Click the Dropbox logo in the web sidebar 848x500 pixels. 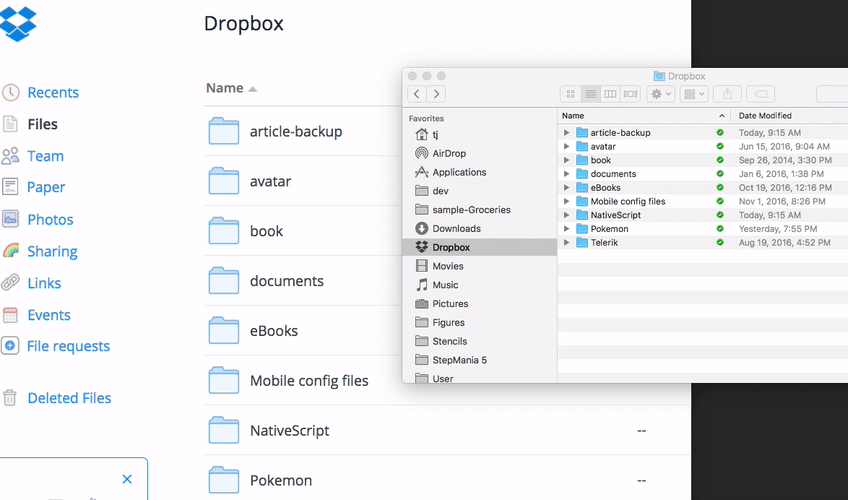(x=18, y=22)
